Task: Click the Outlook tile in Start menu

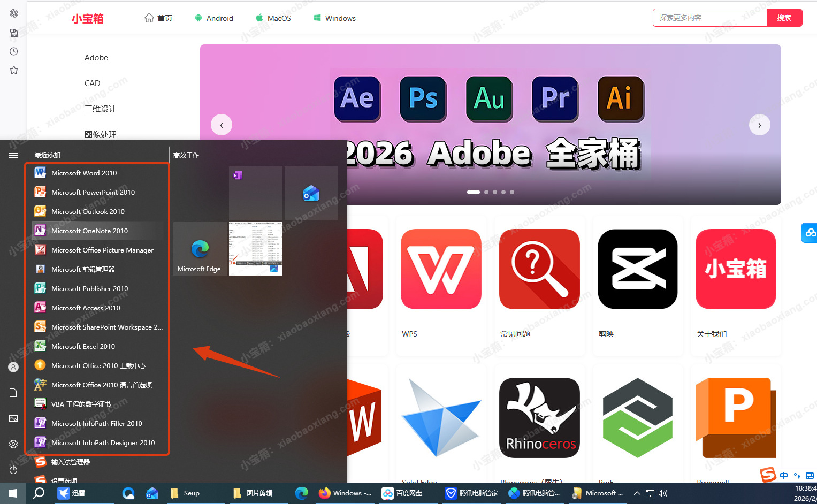Action: point(311,193)
